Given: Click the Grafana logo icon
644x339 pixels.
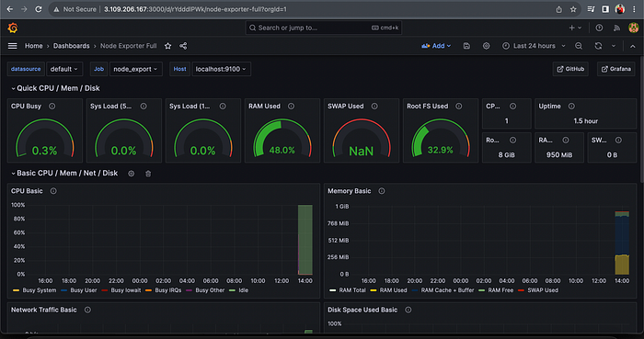Looking at the screenshot, I should tap(13, 28).
